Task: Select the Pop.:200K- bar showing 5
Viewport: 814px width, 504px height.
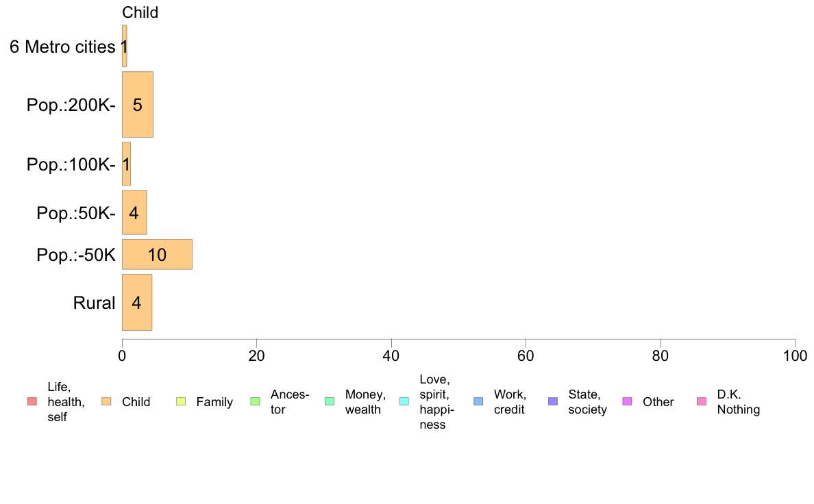Action: click(138, 104)
